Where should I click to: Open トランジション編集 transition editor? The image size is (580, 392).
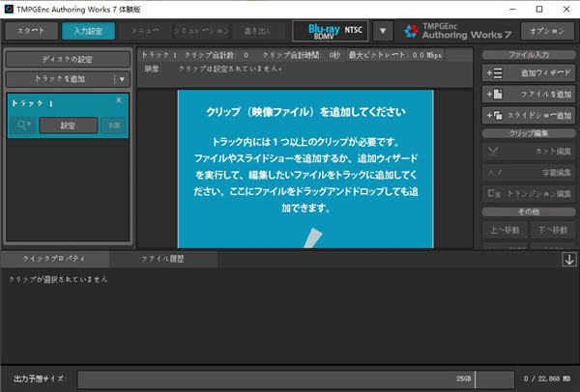(x=528, y=193)
